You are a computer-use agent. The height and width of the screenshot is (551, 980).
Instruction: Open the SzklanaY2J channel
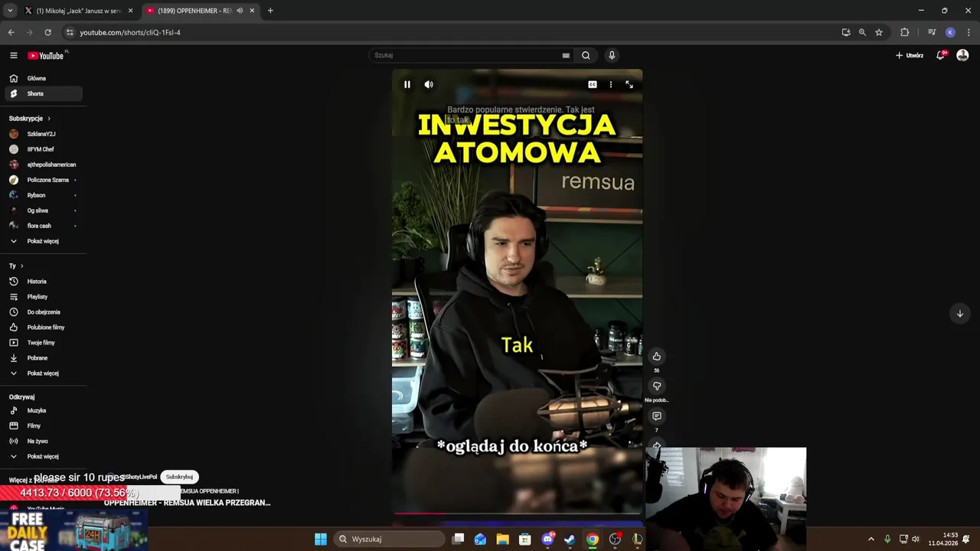[43, 134]
